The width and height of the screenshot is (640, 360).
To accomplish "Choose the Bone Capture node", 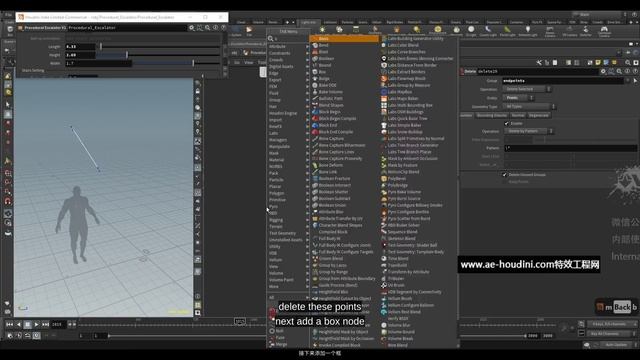I will tap(331, 139).
